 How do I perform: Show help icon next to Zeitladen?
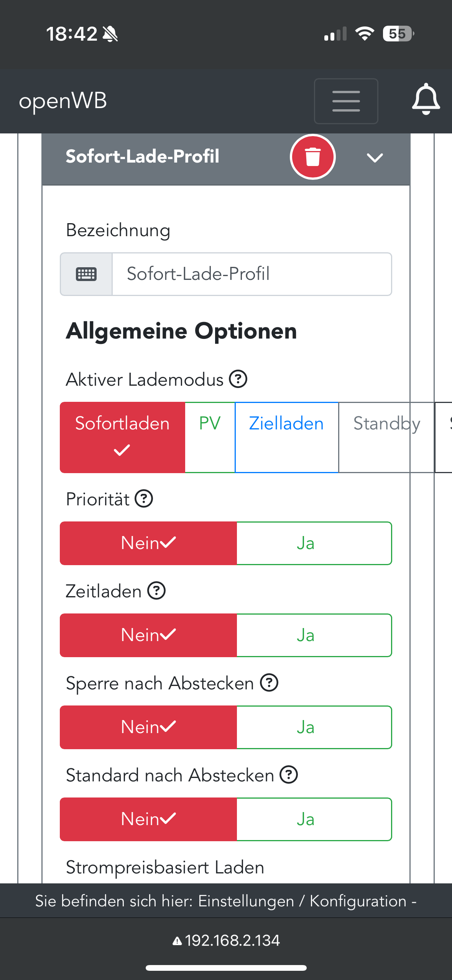coord(157,591)
